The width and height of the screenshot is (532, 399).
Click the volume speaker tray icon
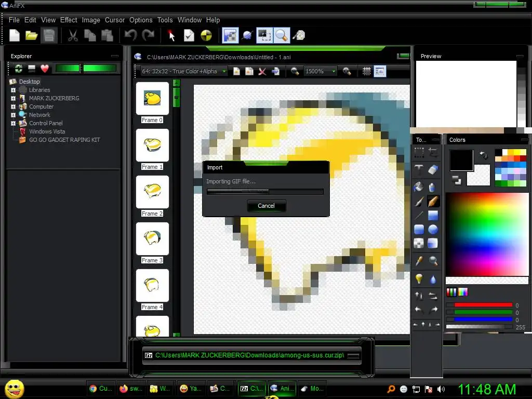click(441, 389)
